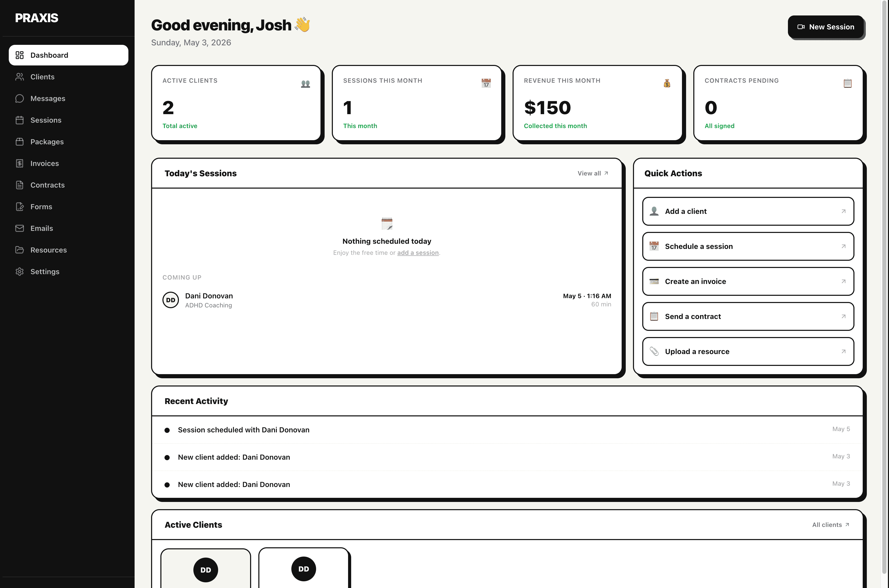The image size is (889, 588).
Task: Start a New Session
Action: coord(826,27)
